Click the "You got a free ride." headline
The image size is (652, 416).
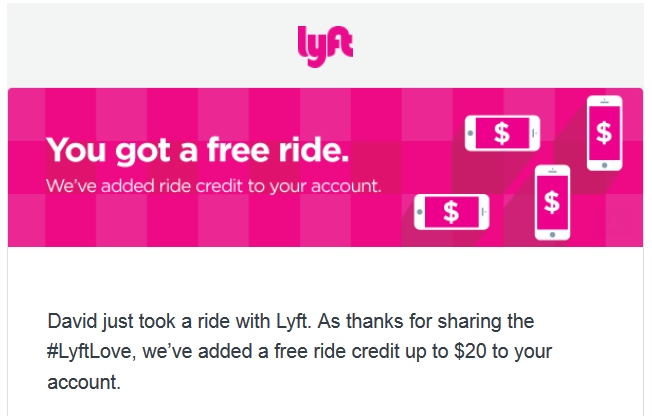198,152
